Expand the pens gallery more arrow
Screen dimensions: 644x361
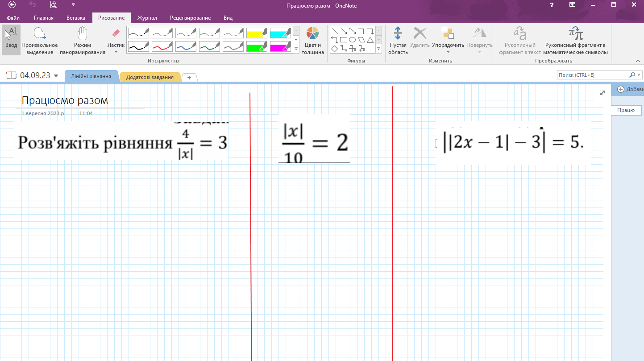coord(295,49)
